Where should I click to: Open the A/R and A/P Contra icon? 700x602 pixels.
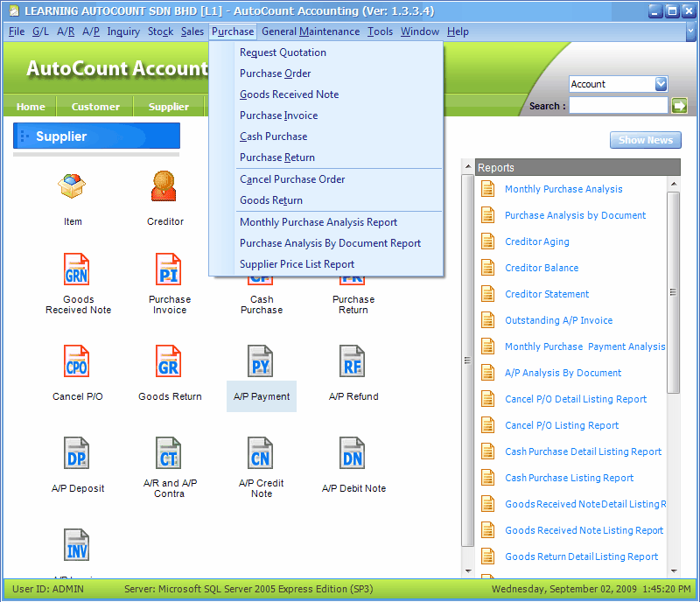(x=168, y=453)
